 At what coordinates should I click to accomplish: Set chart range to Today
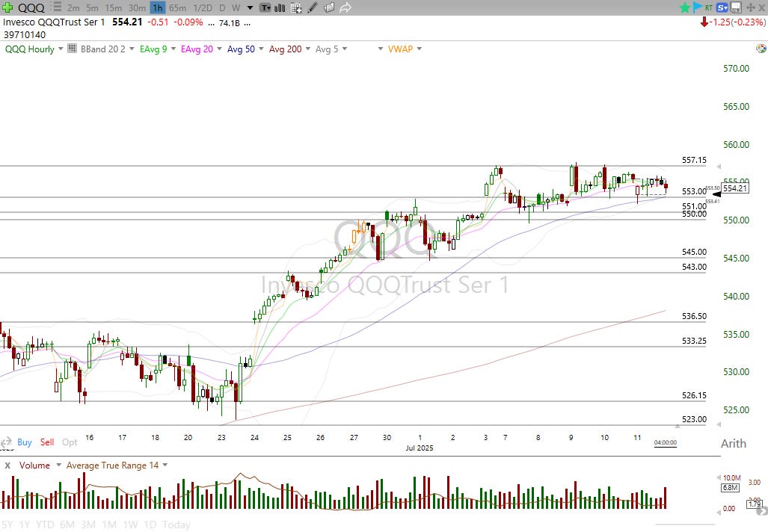(176, 525)
